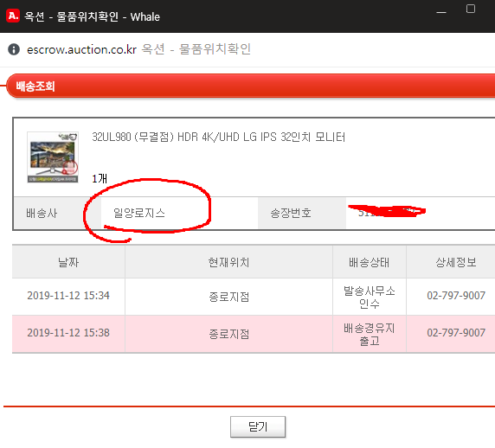Click the escrow.auction.co.kr address text
The width and height of the screenshot is (495, 448).
click(81, 49)
